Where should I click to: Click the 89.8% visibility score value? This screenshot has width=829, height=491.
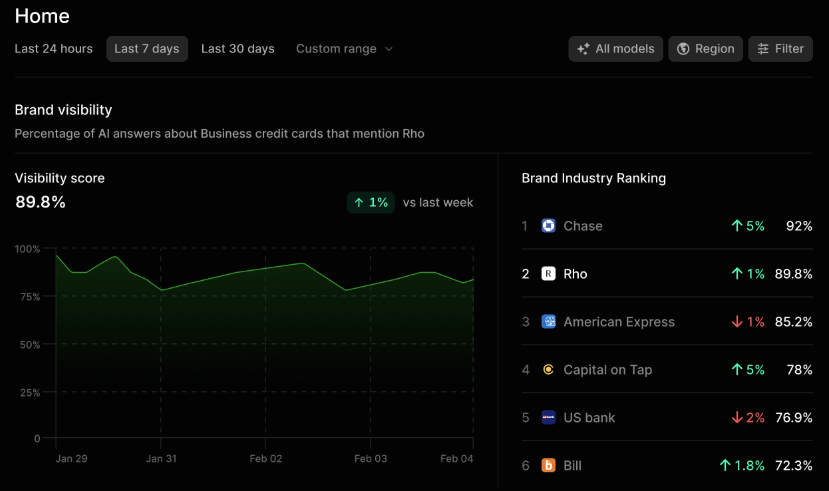coord(40,202)
